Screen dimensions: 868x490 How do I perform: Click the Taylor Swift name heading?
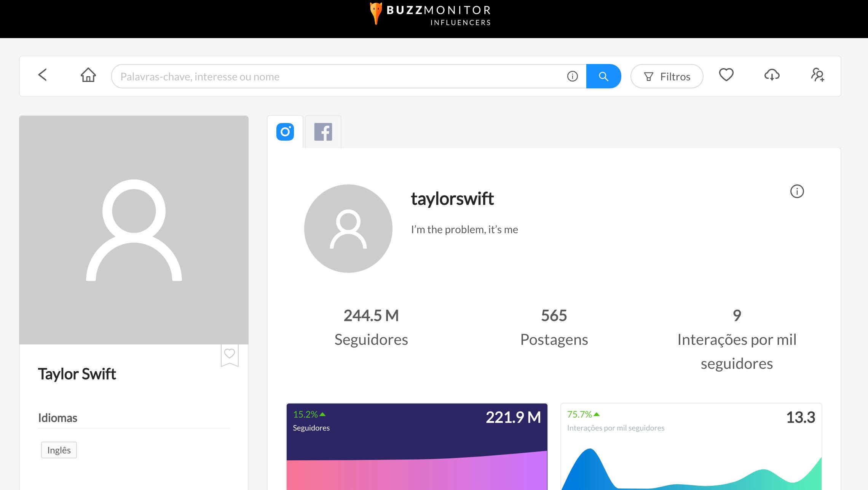[77, 374]
